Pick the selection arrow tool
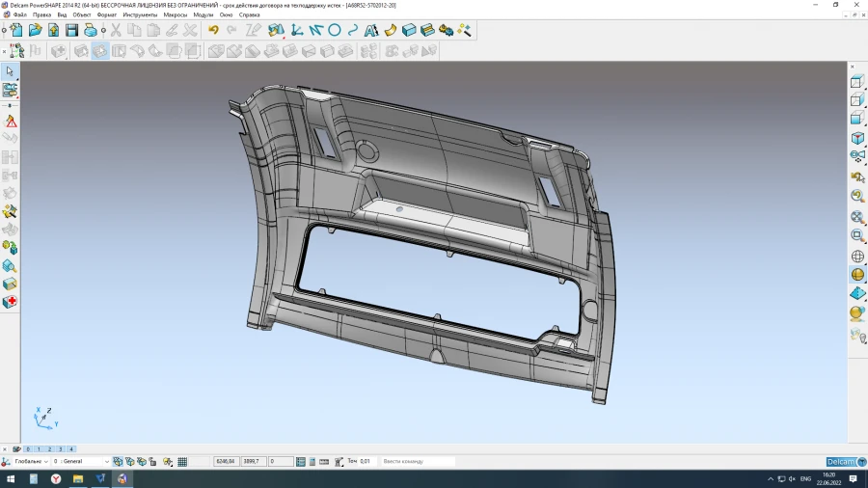Viewport: 868px width, 488px height. (x=10, y=71)
